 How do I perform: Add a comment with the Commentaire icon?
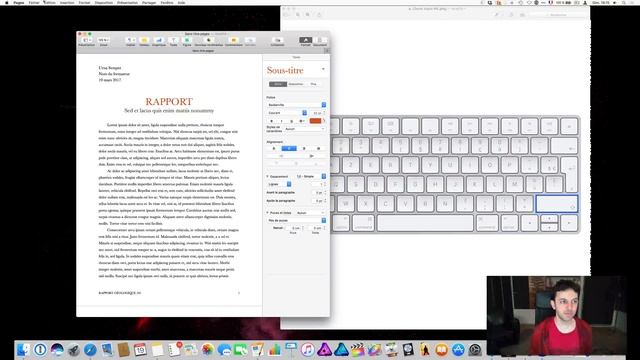point(233,40)
